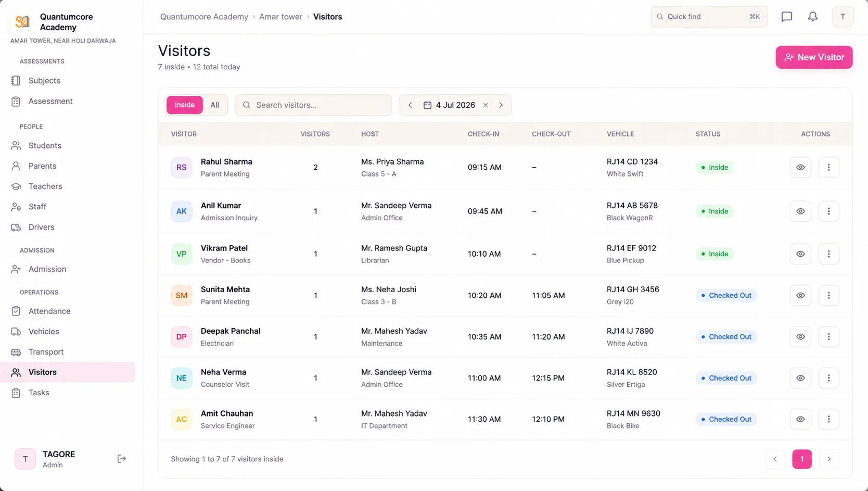The image size is (868, 491).
Task: Open the chat messages icon
Action: [786, 17]
